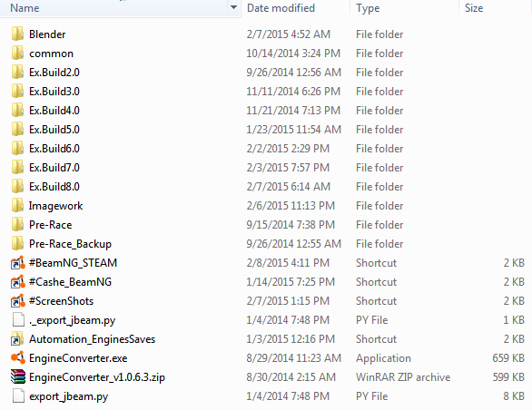Select the file name Blender
532x410 pixels.
tap(47, 34)
